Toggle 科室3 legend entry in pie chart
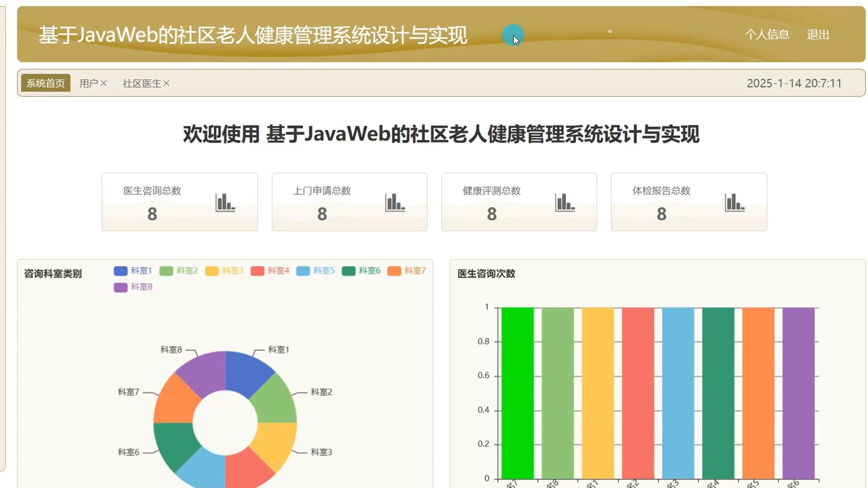 pyautogui.click(x=224, y=271)
